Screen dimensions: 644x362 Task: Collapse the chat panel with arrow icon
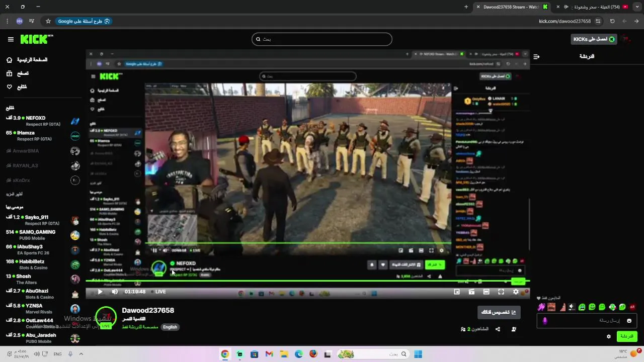pos(536,56)
